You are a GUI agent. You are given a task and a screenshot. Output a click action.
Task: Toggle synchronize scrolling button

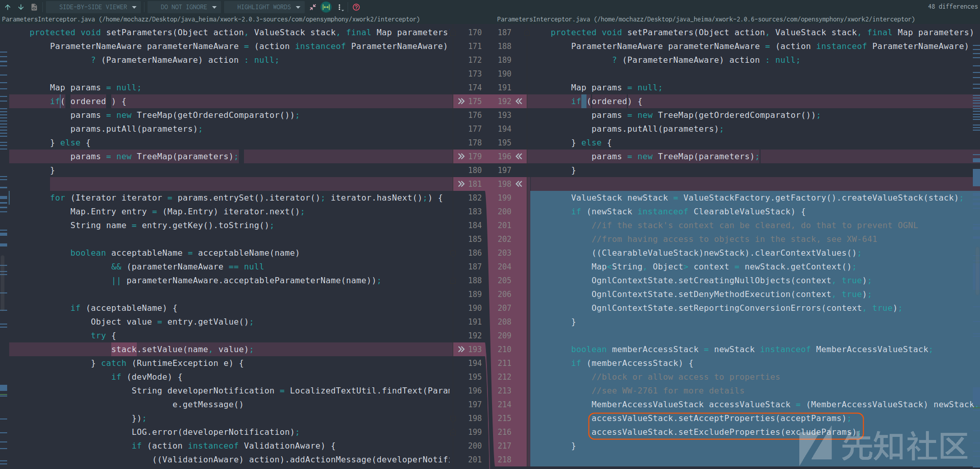click(326, 7)
